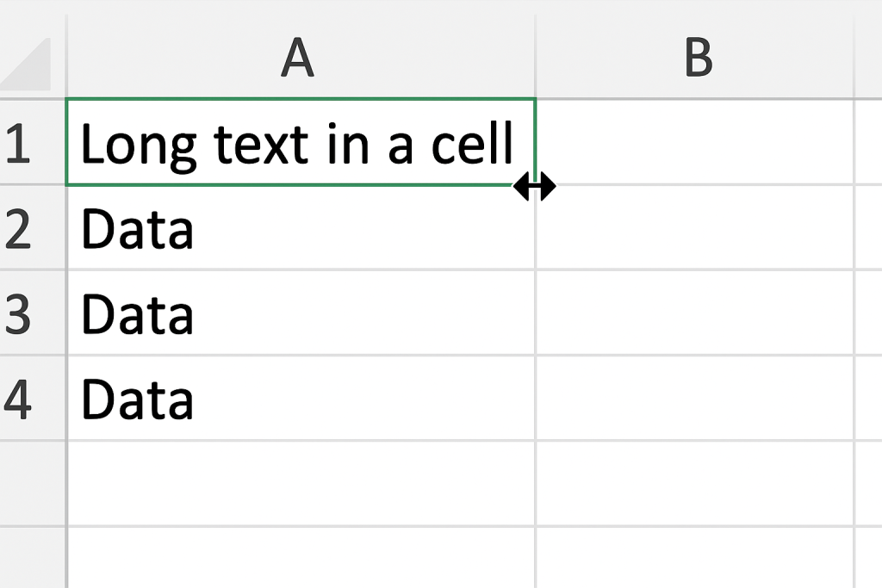The width and height of the screenshot is (882, 588).
Task: Select row 3 by its header
Action: pos(19,313)
